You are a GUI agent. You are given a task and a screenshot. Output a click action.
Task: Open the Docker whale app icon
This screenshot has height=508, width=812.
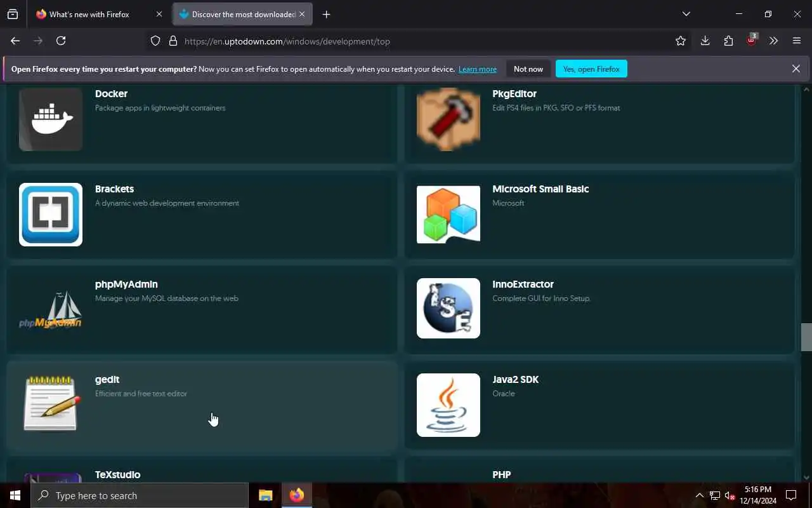[51, 119]
